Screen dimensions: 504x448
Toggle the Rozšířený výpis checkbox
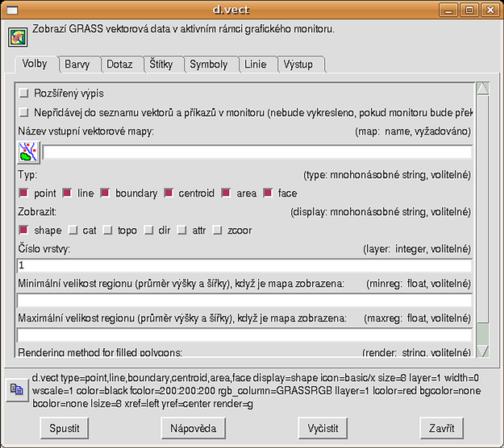point(23,93)
